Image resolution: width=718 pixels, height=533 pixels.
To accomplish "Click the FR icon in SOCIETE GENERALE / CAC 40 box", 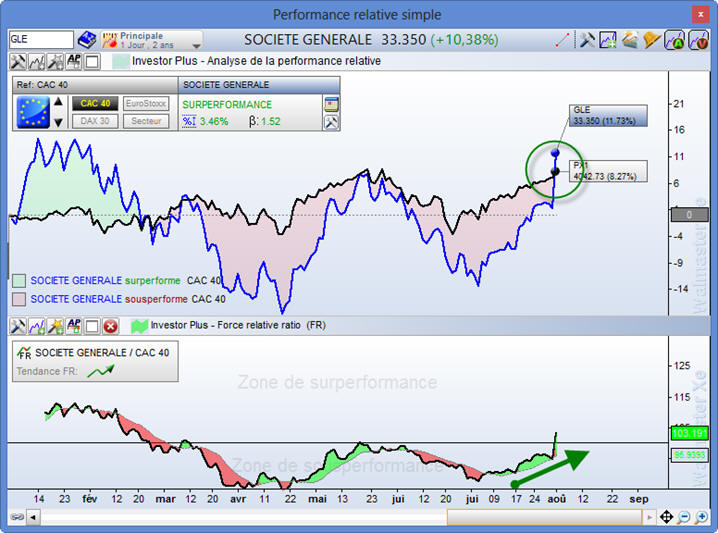I will (24, 353).
